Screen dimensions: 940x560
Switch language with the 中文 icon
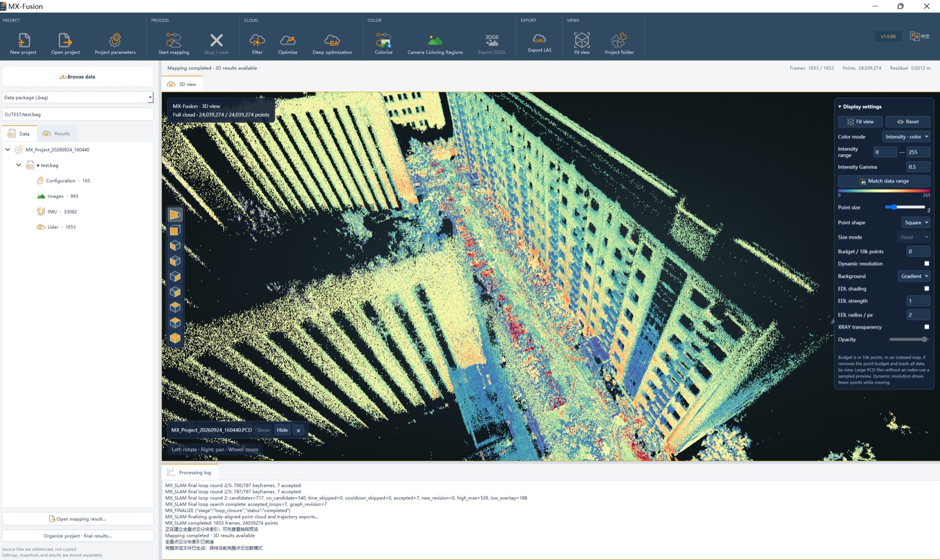coord(919,36)
